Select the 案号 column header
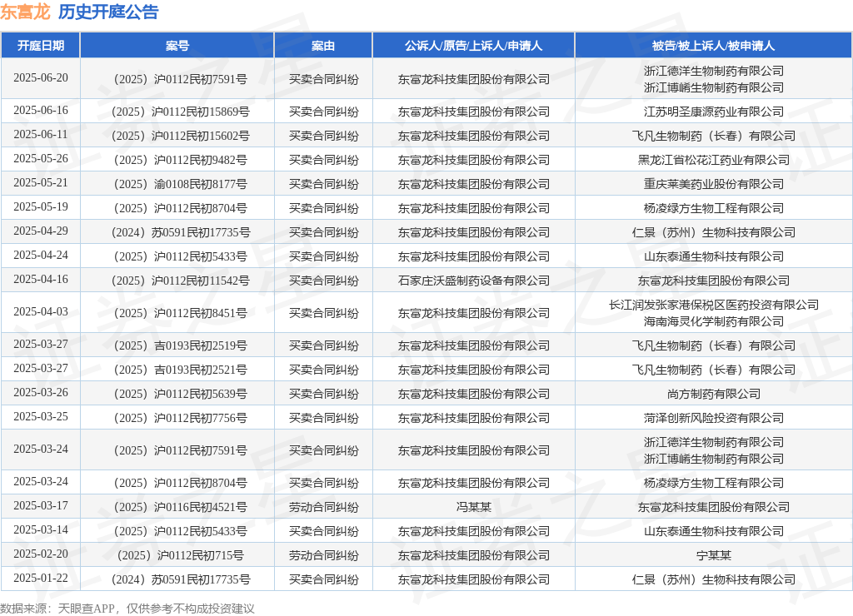 point(177,46)
